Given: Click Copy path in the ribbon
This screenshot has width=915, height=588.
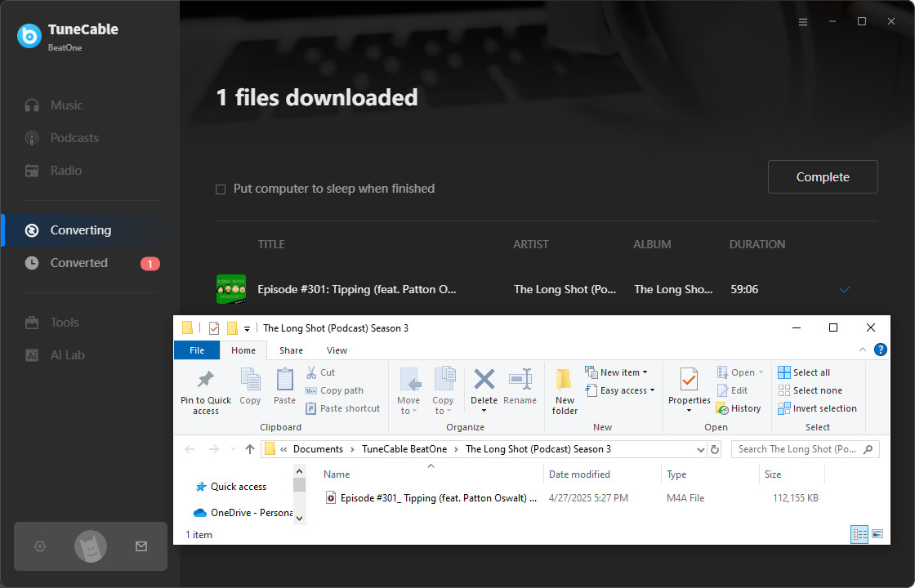Looking at the screenshot, I should coord(334,390).
